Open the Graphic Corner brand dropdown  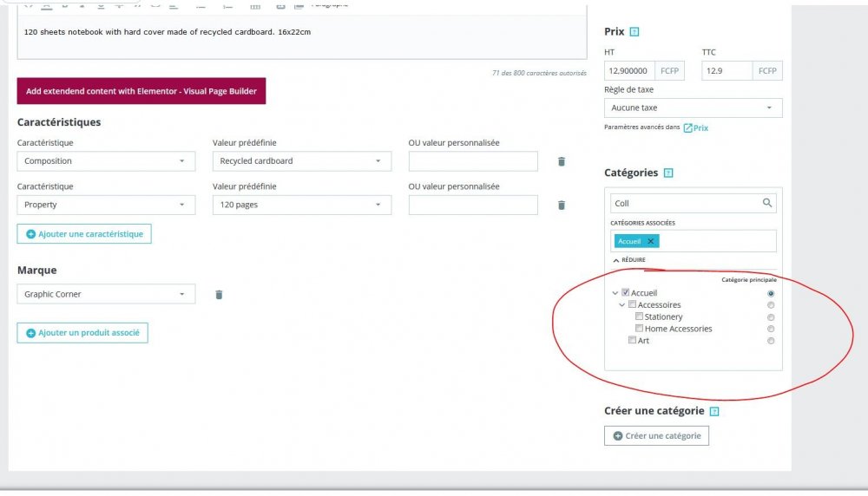[x=106, y=295]
